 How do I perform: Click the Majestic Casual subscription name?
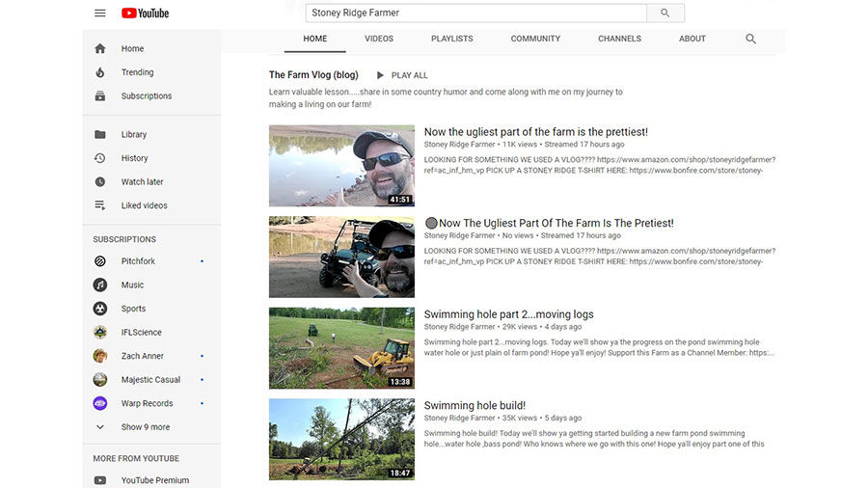point(150,380)
